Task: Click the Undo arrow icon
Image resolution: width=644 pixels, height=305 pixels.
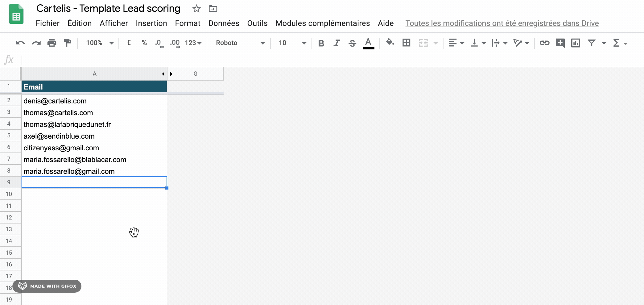Action: point(20,43)
